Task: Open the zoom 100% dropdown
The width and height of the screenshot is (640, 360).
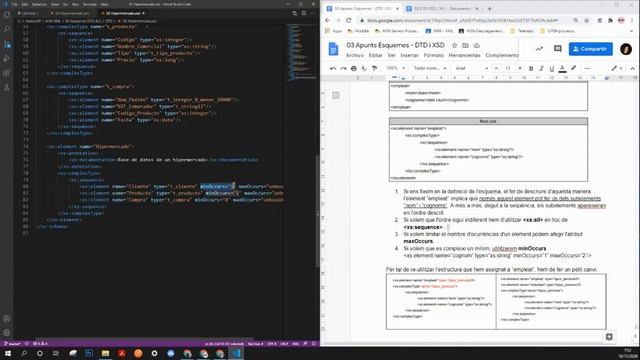Action: pos(396,68)
